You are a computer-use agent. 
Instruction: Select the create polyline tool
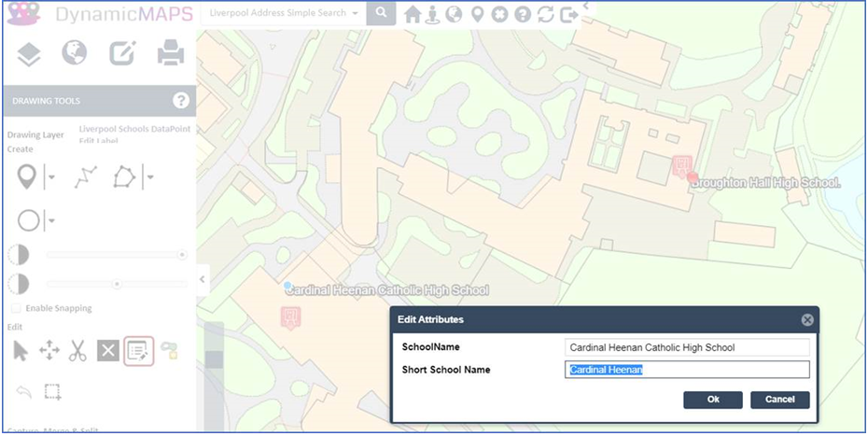point(86,177)
